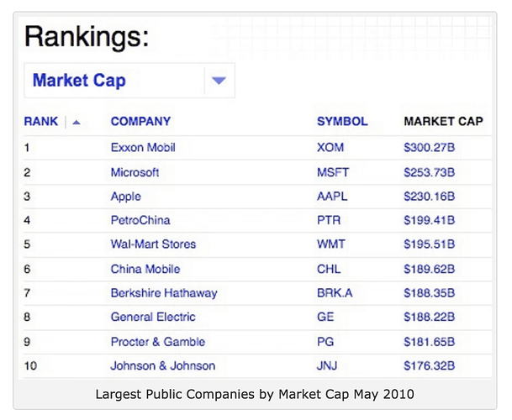
Task: Open the Microsoft company link
Action: [135, 172]
